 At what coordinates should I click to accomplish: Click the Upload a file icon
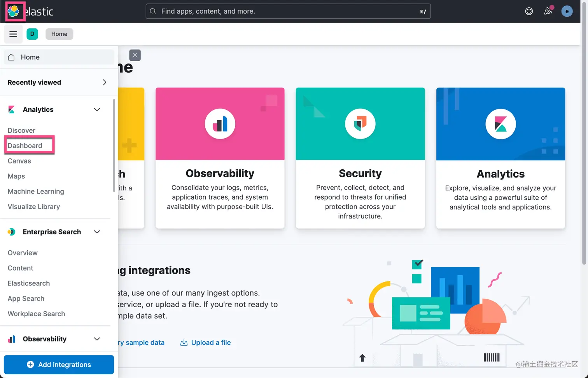(x=184, y=343)
